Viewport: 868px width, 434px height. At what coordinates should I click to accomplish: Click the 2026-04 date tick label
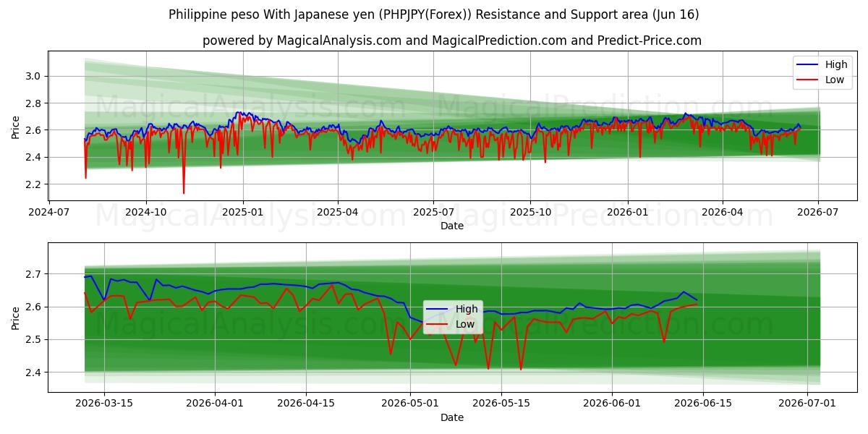click(x=722, y=212)
